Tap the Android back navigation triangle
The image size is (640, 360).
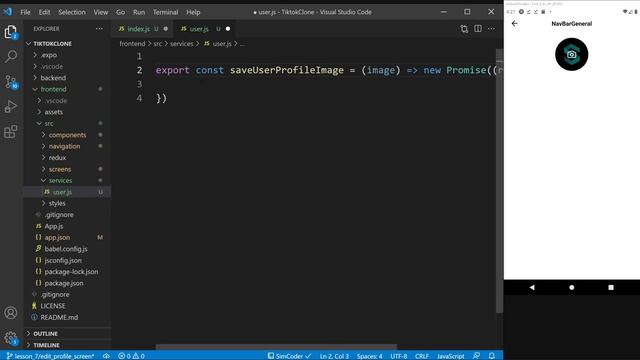click(532, 287)
